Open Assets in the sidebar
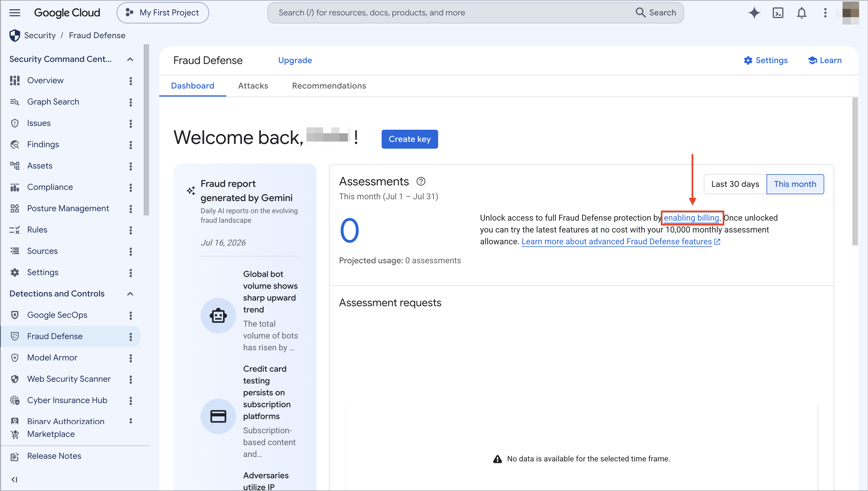Screen dimensions: 868x491 pos(40,166)
